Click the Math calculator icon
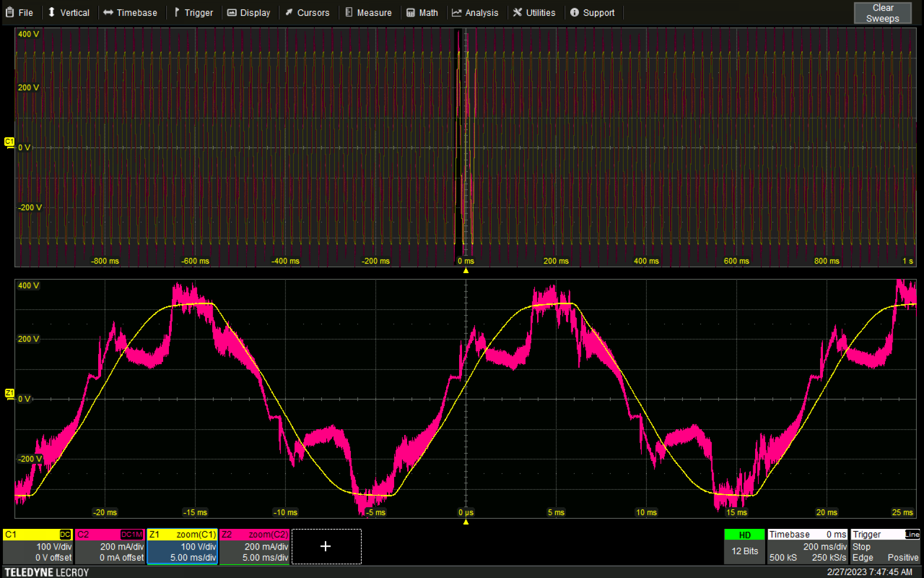Image resolution: width=924 pixels, height=578 pixels. 411,13
